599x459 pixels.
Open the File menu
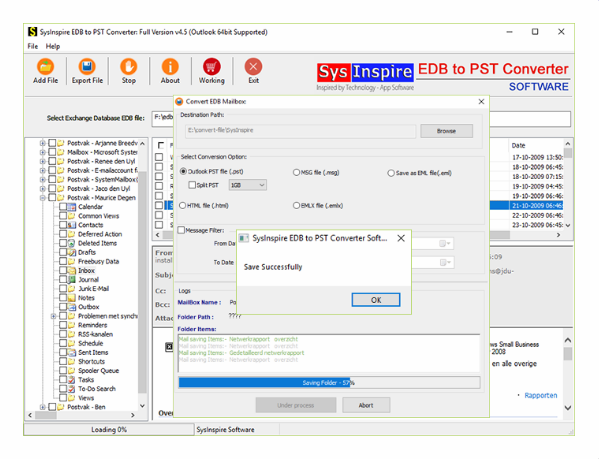(x=32, y=46)
